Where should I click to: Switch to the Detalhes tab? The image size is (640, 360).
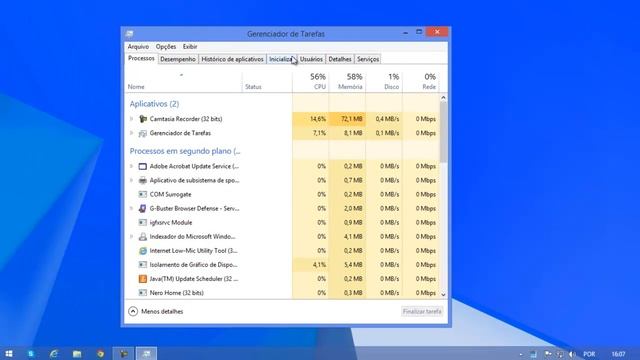[340, 59]
